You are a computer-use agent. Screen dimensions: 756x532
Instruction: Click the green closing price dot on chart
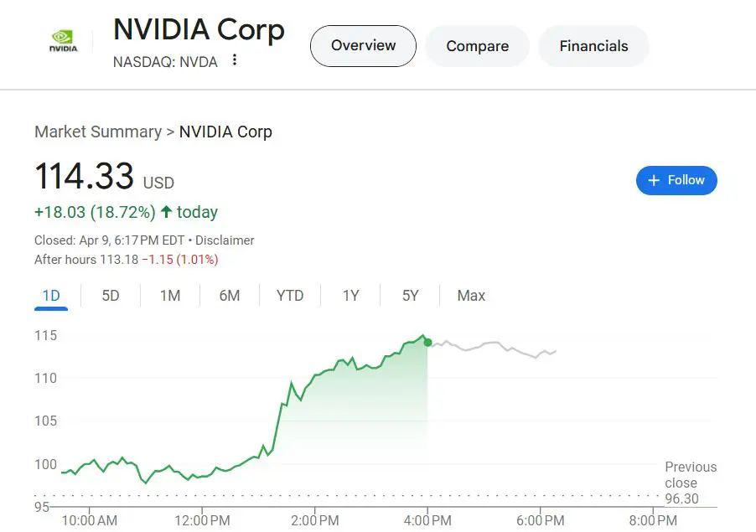427,342
